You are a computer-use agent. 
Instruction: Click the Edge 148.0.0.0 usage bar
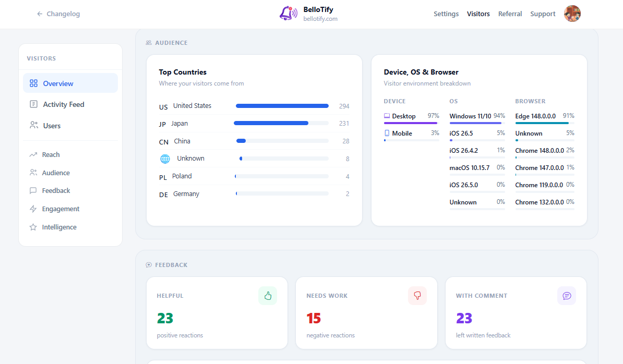[545, 123]
